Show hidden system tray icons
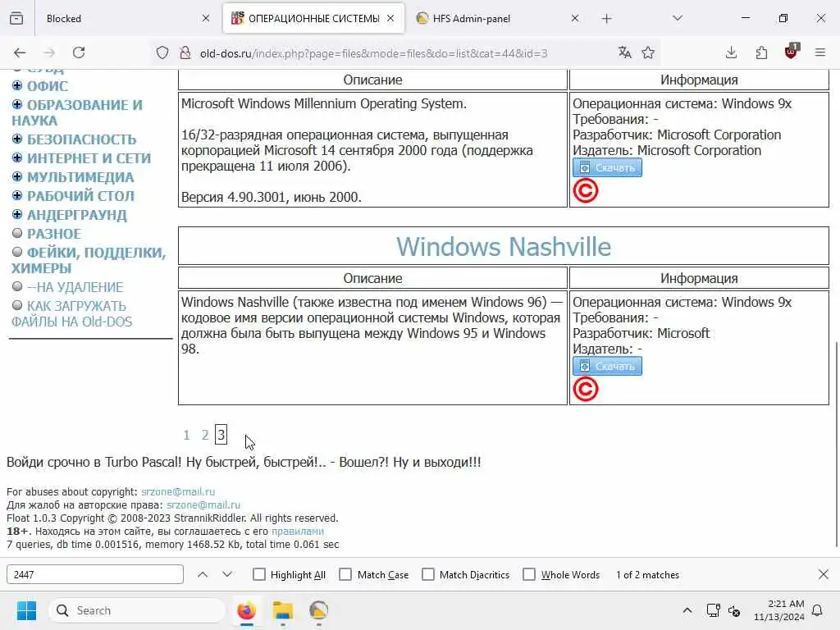 click(687, 610)
